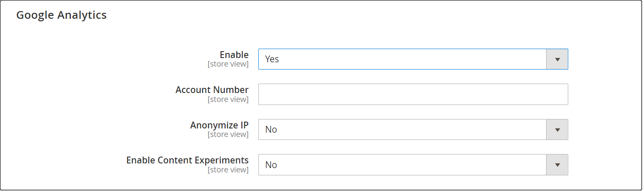Click the 'Yes' value in Enable field
644x192 pixels.
(272, 59)
